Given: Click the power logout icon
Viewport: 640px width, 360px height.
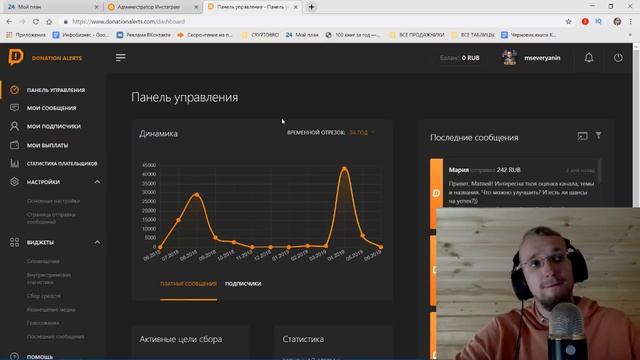Looking at the screenshot, I should pyautogui.click(x=618, y=58).
